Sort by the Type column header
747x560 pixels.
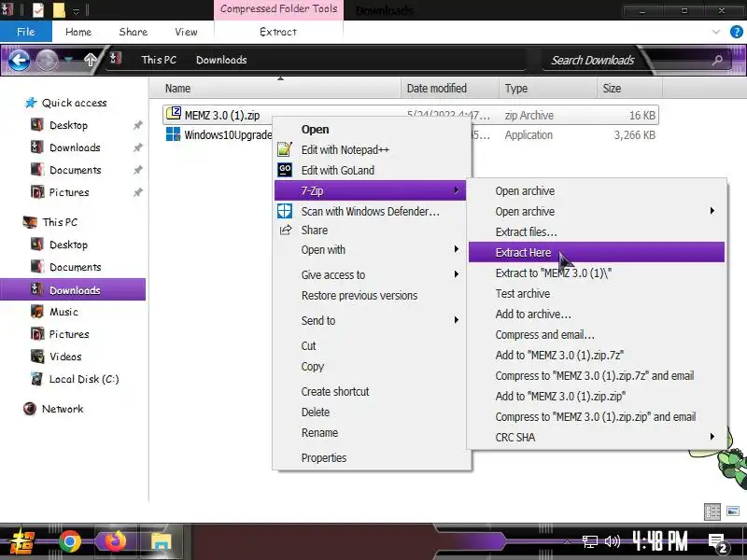(548, 88)
